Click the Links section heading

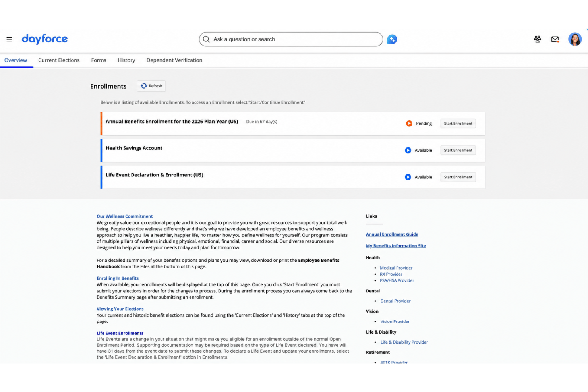[x=371, y=216]
